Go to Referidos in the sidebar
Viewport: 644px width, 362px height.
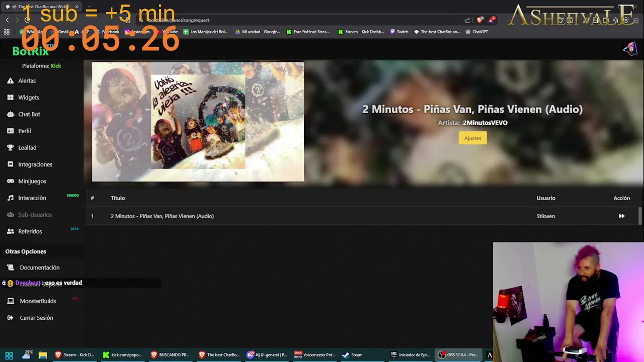30,231
